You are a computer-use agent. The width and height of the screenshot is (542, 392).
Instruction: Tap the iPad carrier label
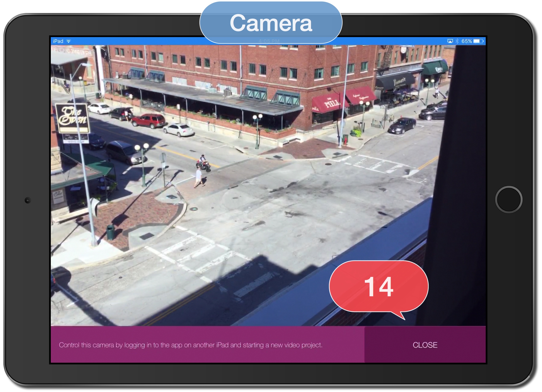click(x=58, y=41)
